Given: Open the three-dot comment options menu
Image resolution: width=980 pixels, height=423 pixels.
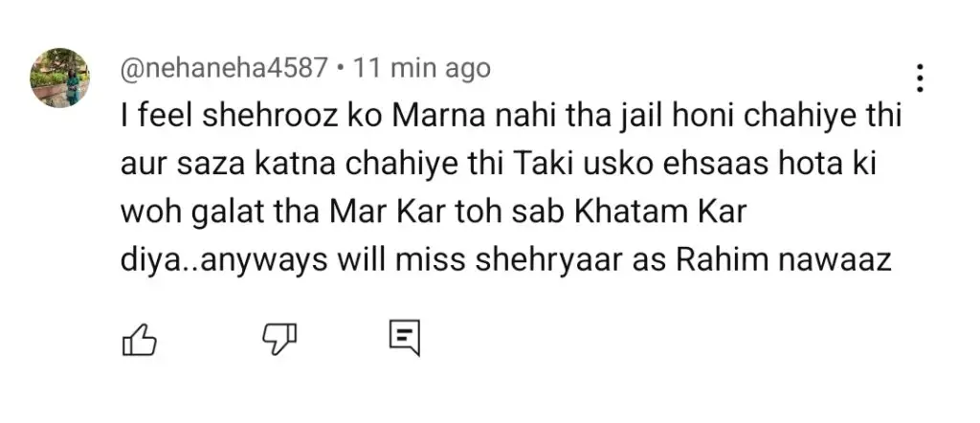Looking at the screenshot, I should tap(920, 78).
